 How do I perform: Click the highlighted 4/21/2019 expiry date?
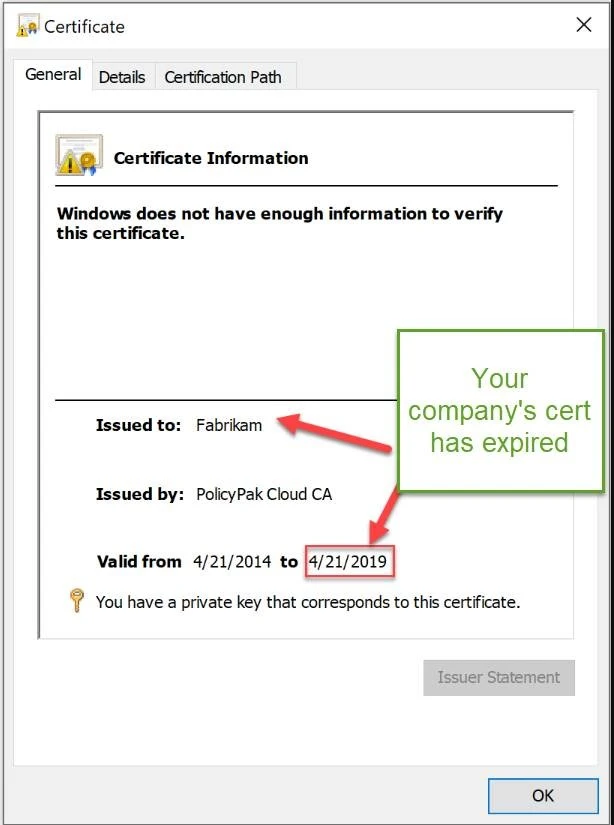point(348,562)
